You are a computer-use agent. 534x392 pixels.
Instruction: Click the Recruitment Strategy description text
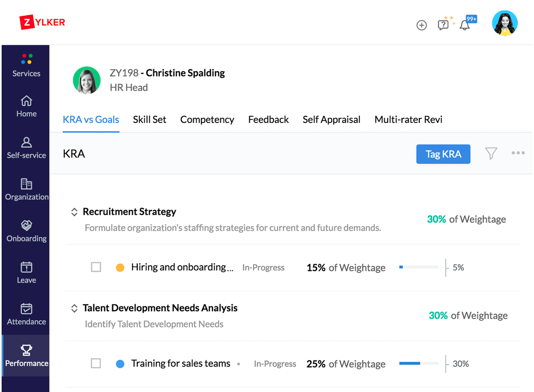[x=233, y=228]
